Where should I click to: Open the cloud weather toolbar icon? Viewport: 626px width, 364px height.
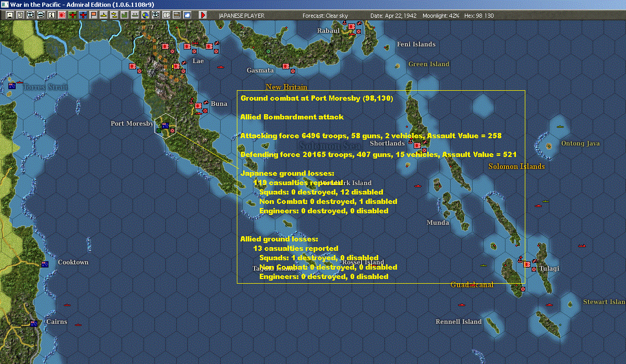[x=187, y=15]
